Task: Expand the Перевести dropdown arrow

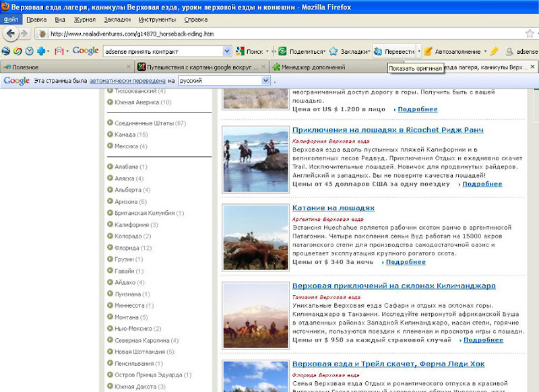Action: [x=419, y=52]
